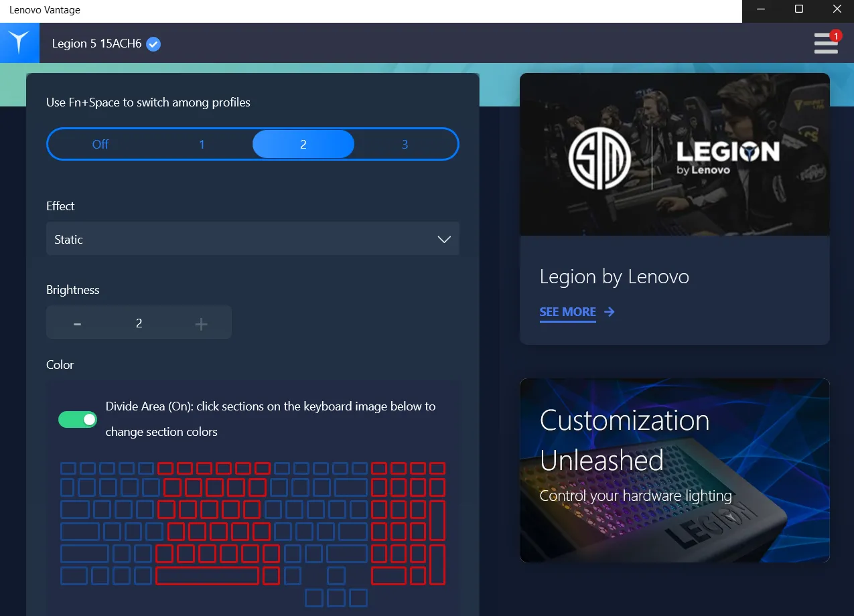
Task: Select lighting profile 3
Action: pos(405,144)
